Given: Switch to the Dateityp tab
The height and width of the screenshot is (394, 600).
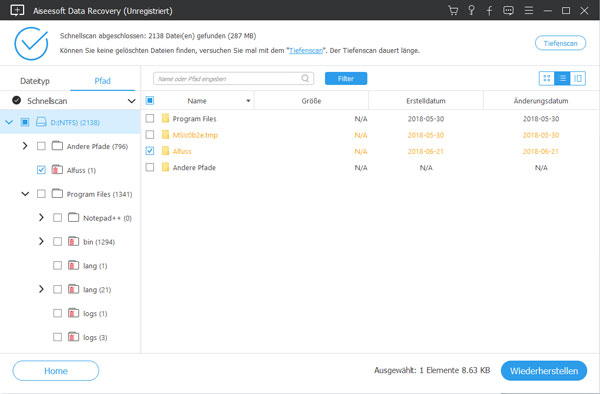Looking at the screenshot, I should (35, 81).
